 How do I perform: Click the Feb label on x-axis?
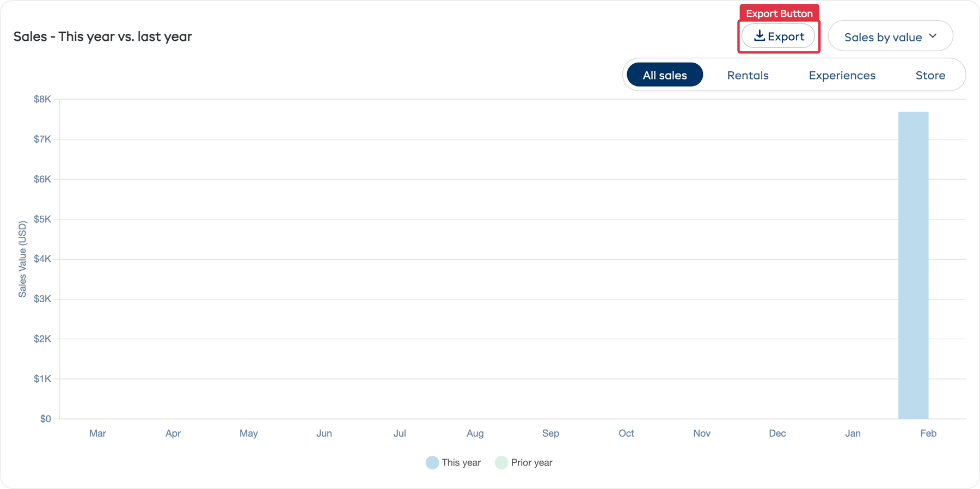tap(928, 433)
